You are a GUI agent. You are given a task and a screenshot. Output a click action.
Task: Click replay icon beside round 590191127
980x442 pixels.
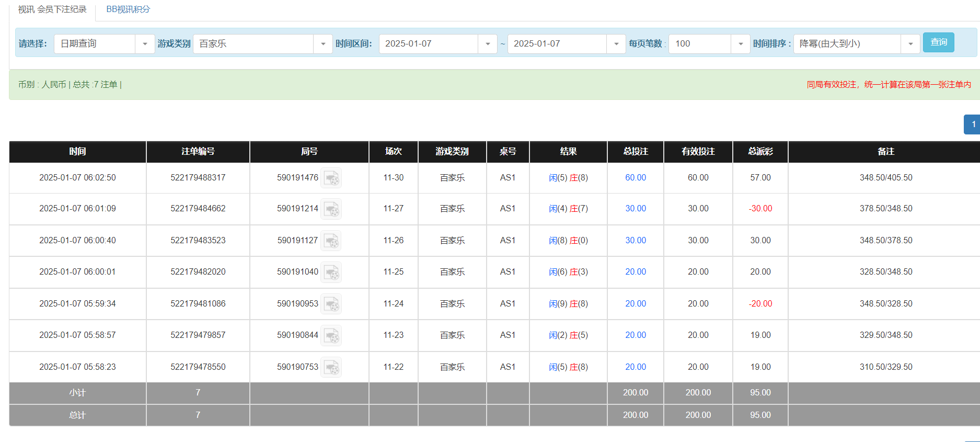point(331,241)
